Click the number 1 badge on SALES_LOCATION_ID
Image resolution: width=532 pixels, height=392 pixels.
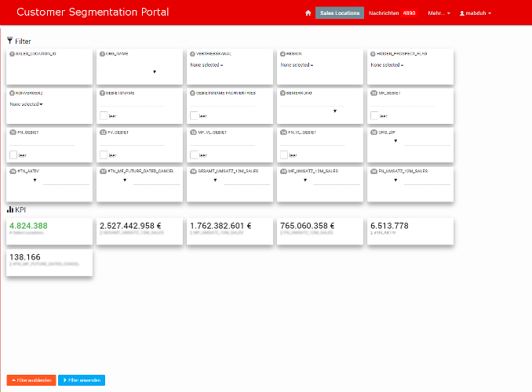tap(12, 54)
